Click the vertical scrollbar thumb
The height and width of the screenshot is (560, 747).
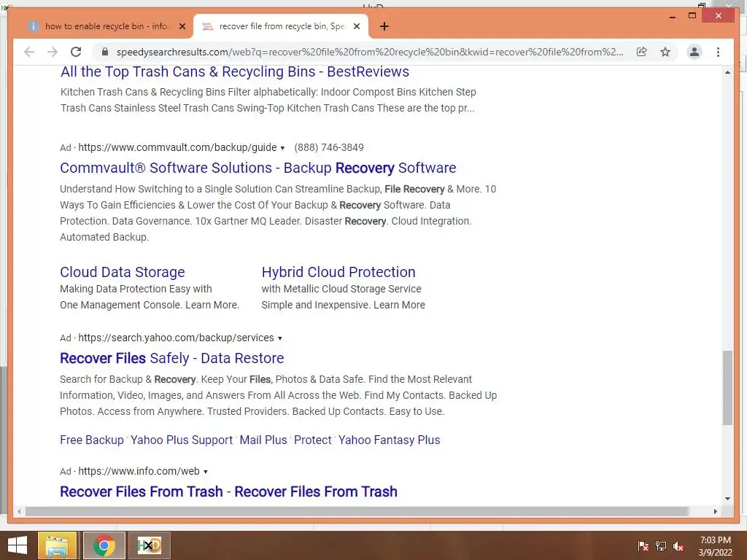pyautogui.click(x=727, y=388)
